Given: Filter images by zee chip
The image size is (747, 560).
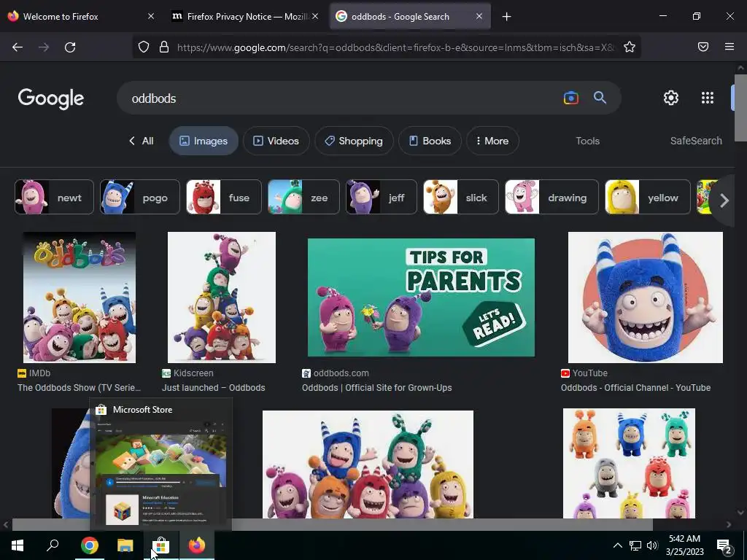Looking at the screenshot, I should (303, 197).
